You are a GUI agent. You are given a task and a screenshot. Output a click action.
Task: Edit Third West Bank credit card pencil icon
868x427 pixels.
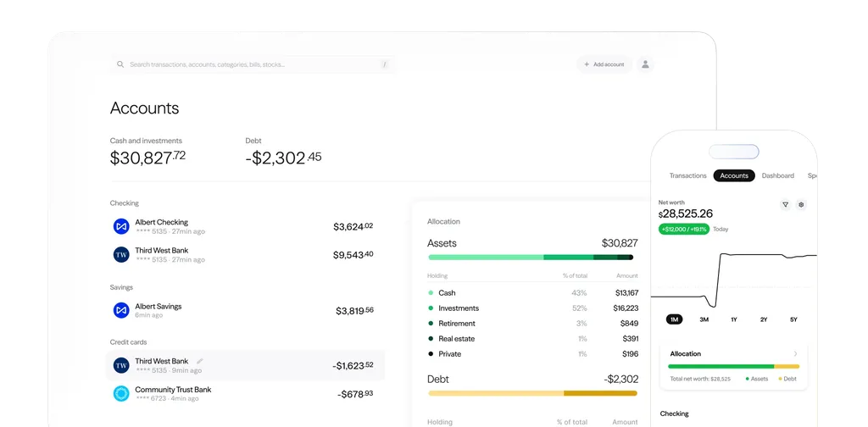click(200, 361)
